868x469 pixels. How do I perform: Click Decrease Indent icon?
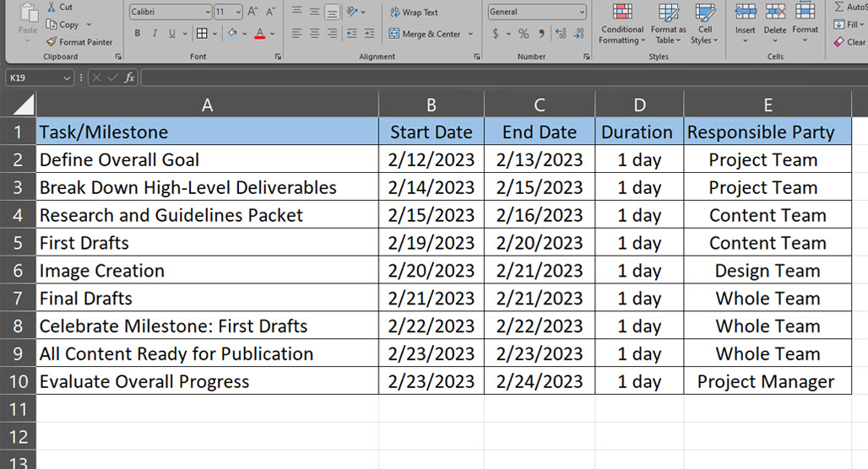coord(351,33)
